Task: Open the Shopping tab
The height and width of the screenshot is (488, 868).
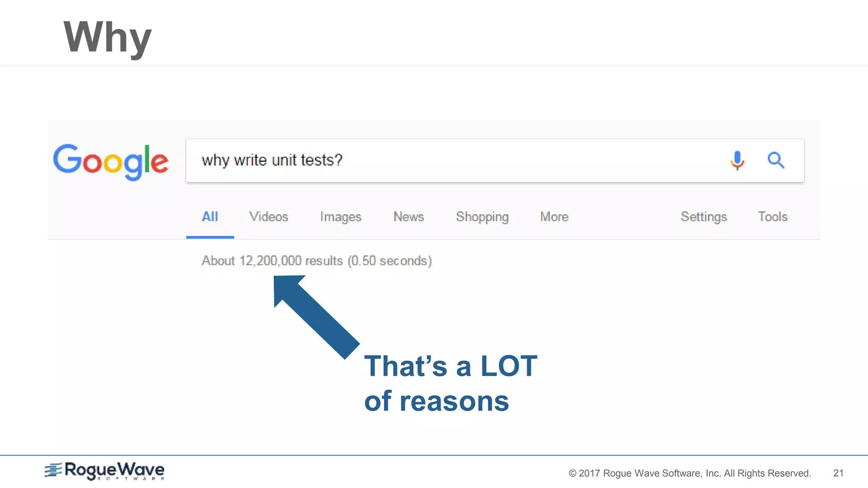Action: coord(482,217)
